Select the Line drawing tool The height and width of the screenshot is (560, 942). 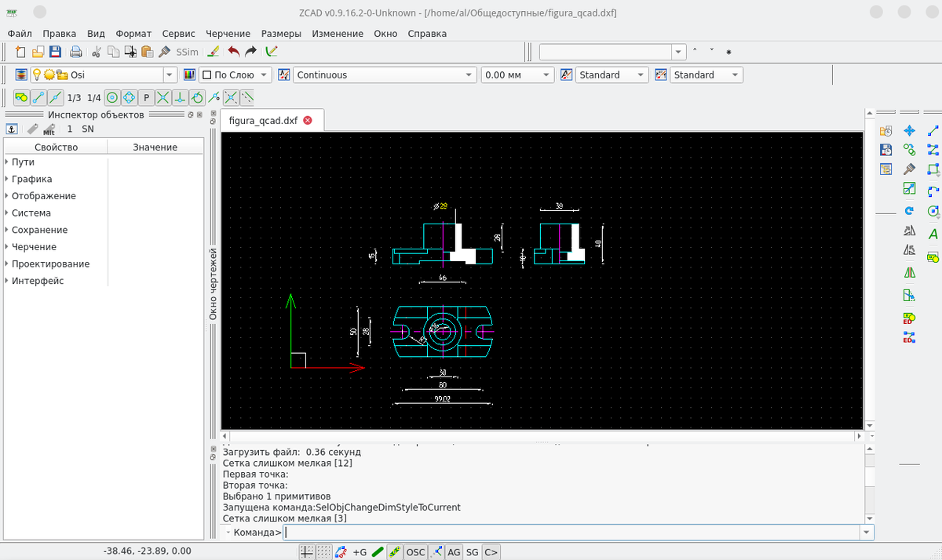coord(933,130)
